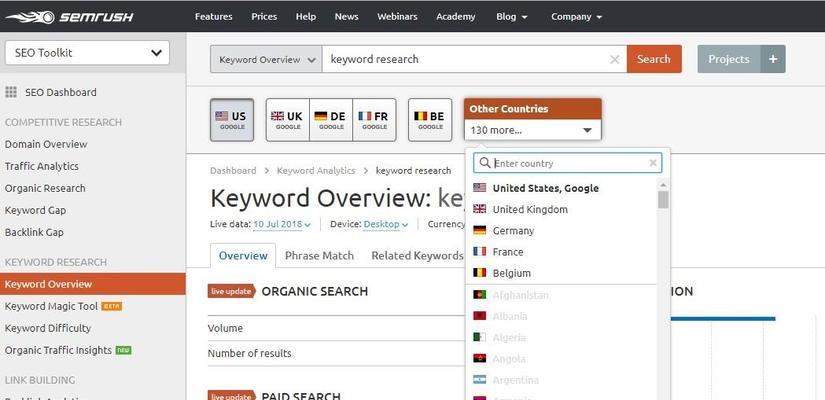
Task: Click the Argentina flag icon
Action: click(479, 379)
